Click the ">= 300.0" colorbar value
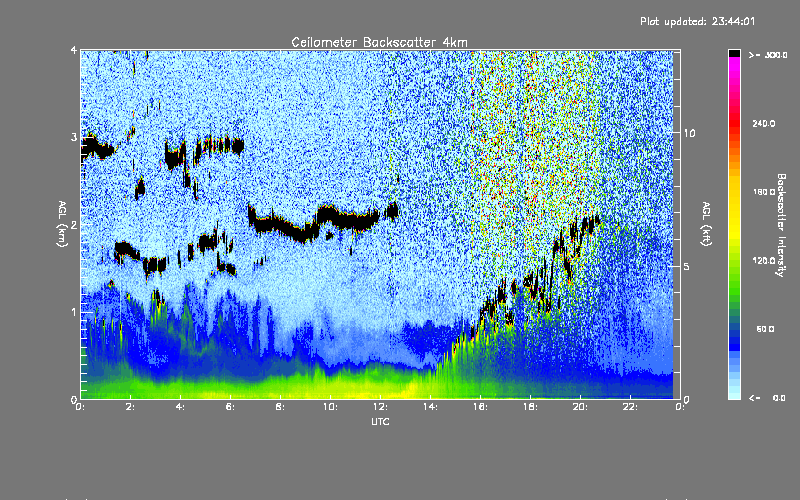 pos(768,55)
